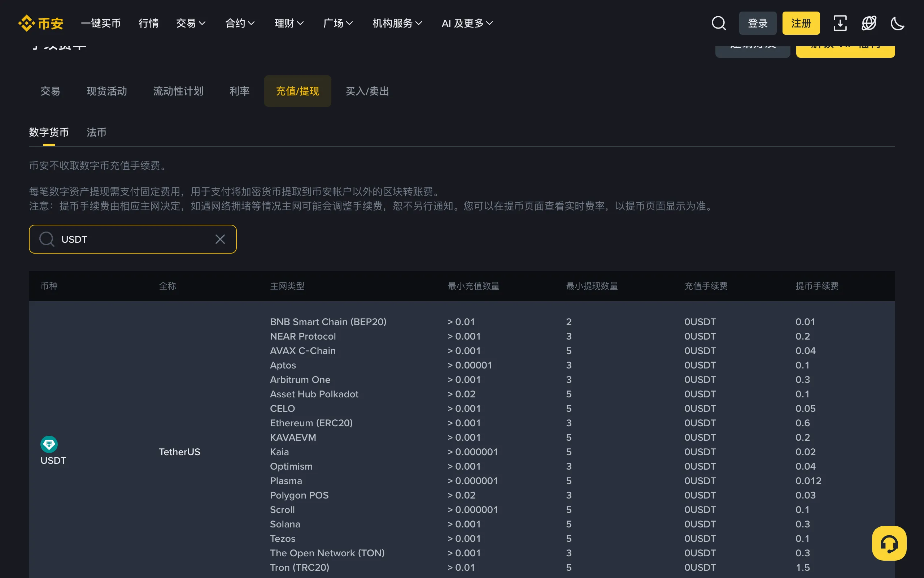Select the 数字货币 sub-tab
Viewport: 924px width, 578px height.
tap(49, 132)
